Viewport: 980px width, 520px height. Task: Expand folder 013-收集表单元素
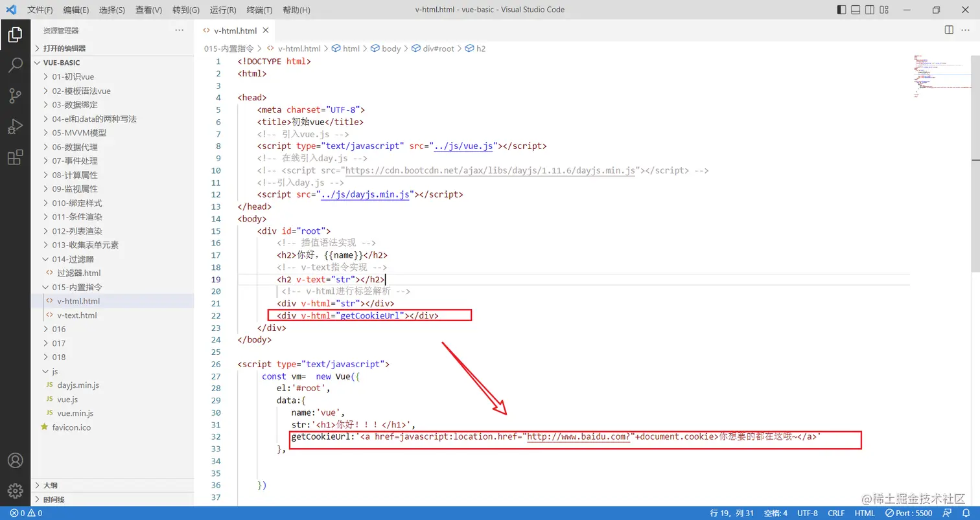coord(113,245)
